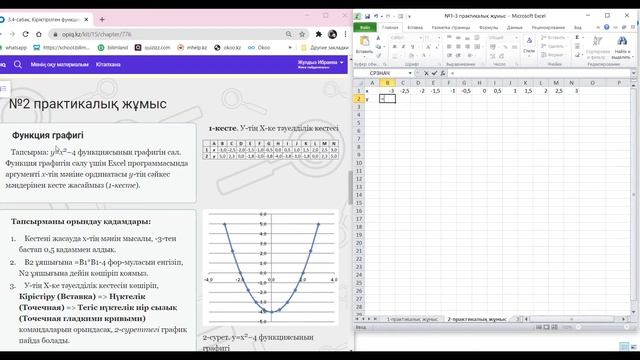Click Italic in Excel's font group
640x360 pixels.
point(403,47)
